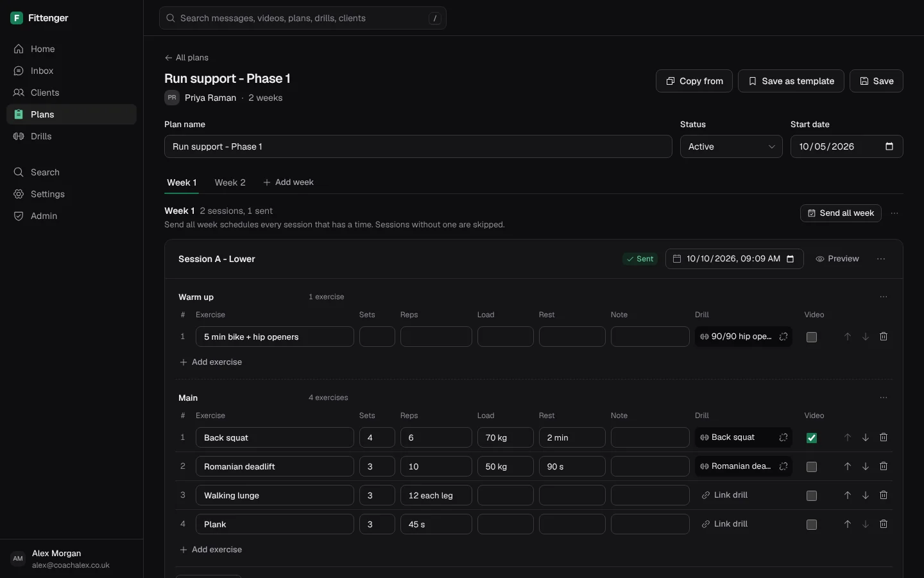The width and height of the screenshot is (924, 578).
Task: Save plan as template
Action: coord(791,81)
